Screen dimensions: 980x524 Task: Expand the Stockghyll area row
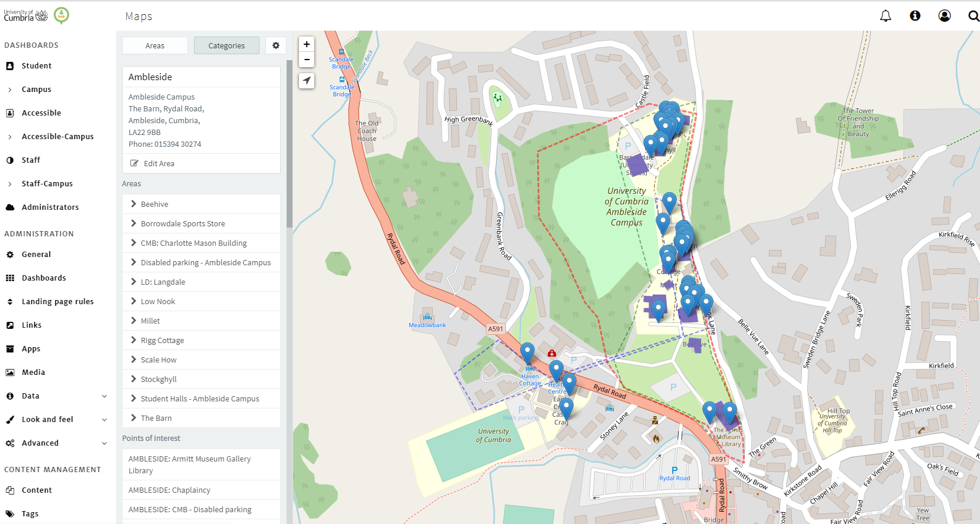click(x=201, y=379)
